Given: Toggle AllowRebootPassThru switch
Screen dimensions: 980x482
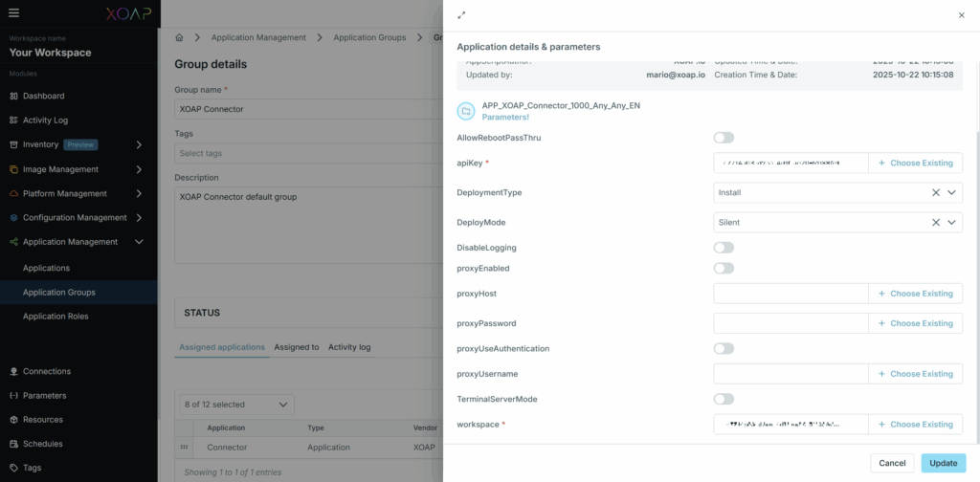Looking at the screenshot, I should [724, 138].
